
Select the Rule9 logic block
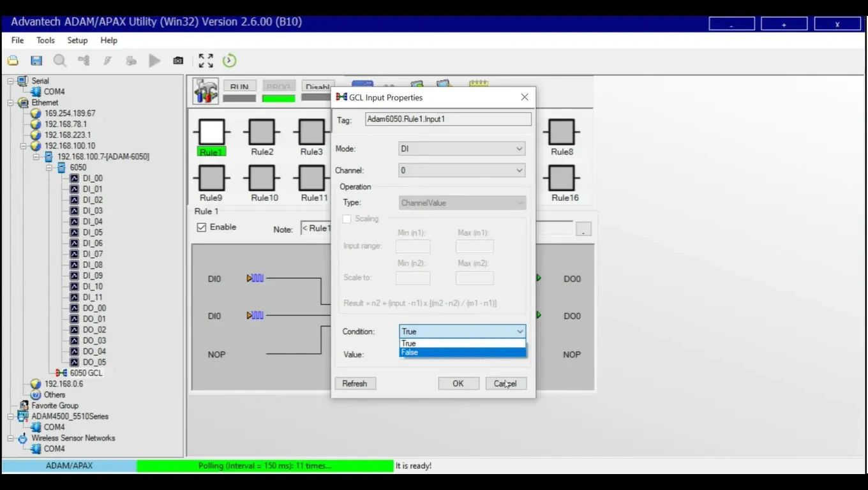[212, 179]
